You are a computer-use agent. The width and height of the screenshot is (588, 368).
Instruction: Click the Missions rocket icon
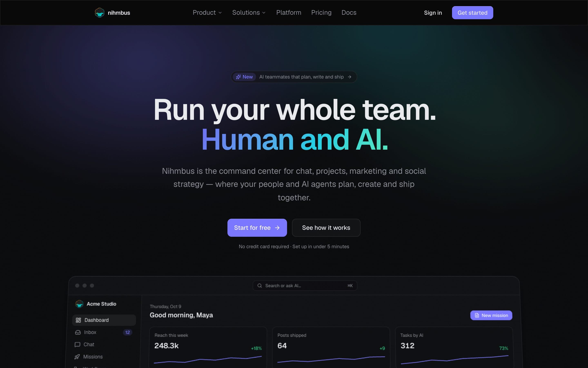pos(77,357)
